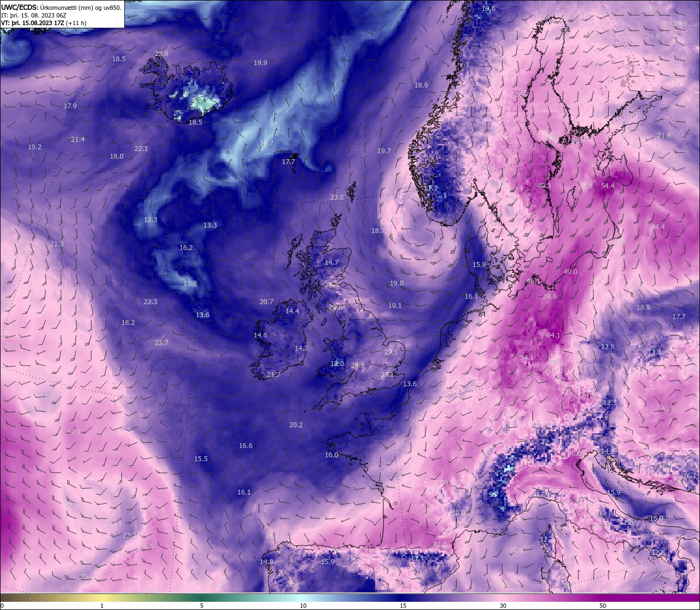Click the 20.7 value label
The image size is (700, 610).
pos(266,302)
